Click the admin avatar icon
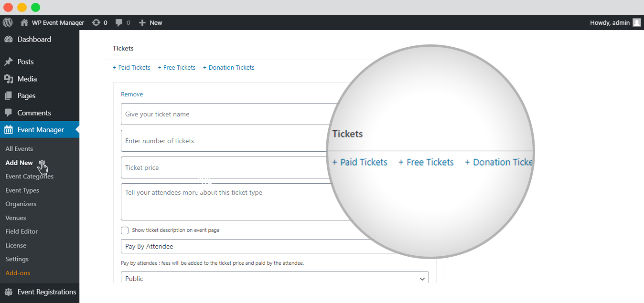Viewport: 644px width, 303px height. coord(636,22)
